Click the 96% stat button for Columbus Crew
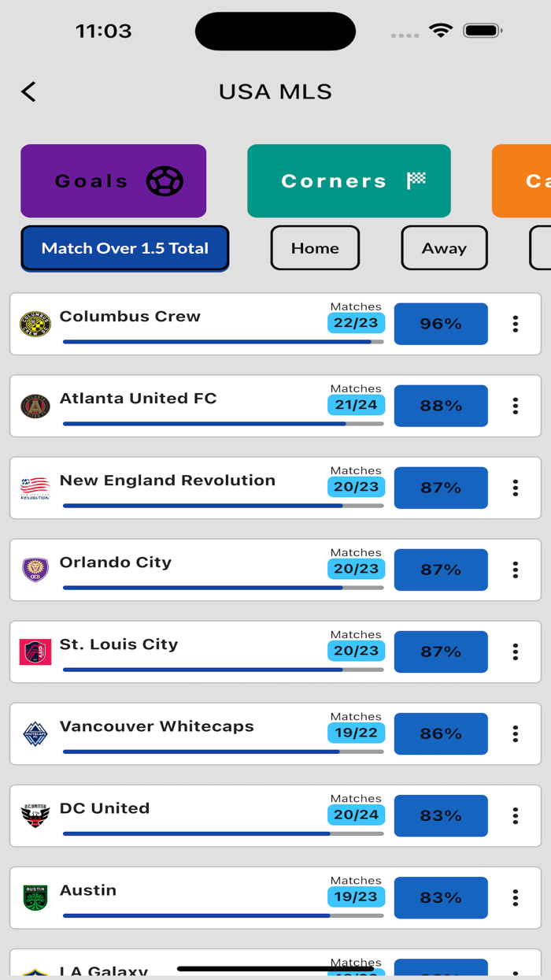 441,323
